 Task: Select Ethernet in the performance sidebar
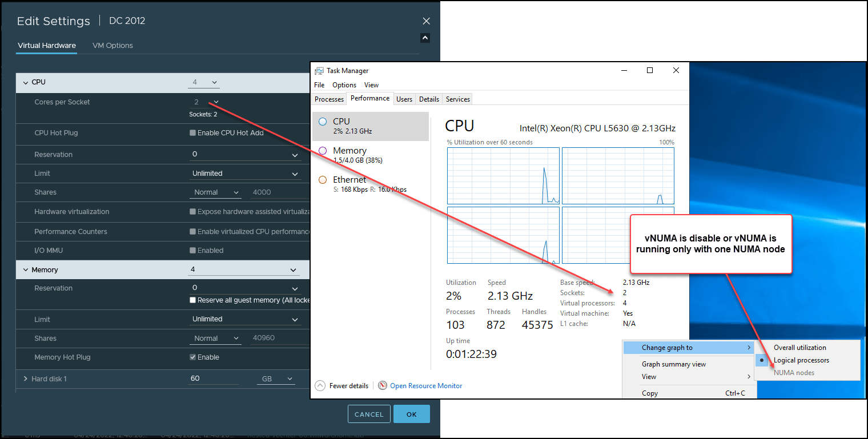(371, 184)
